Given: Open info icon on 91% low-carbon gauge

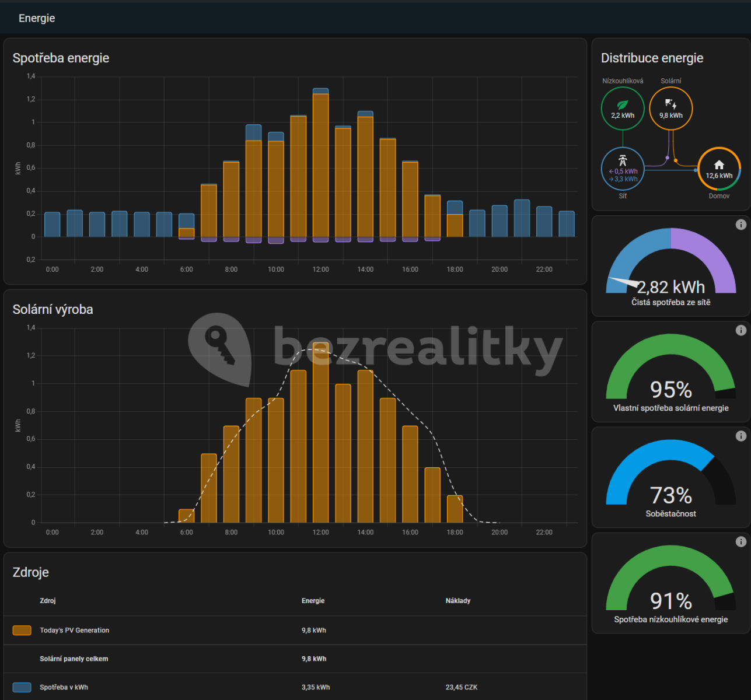Looking at the screenshot, I should coord(741,541).
